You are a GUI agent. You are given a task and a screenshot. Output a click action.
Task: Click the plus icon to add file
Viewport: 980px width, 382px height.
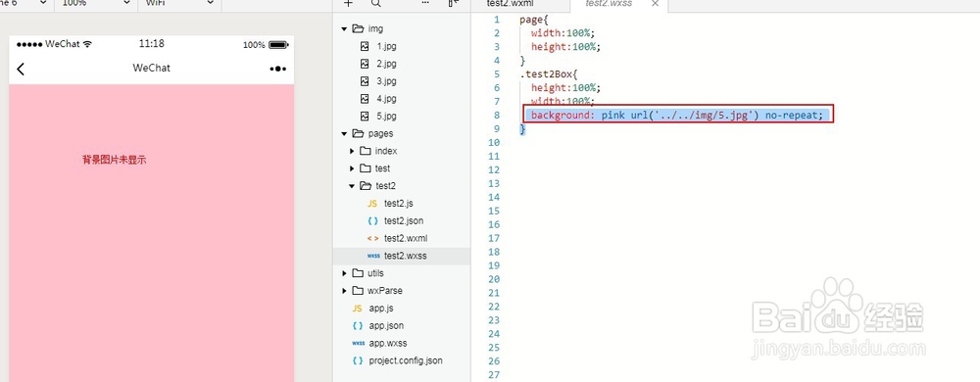349,3
